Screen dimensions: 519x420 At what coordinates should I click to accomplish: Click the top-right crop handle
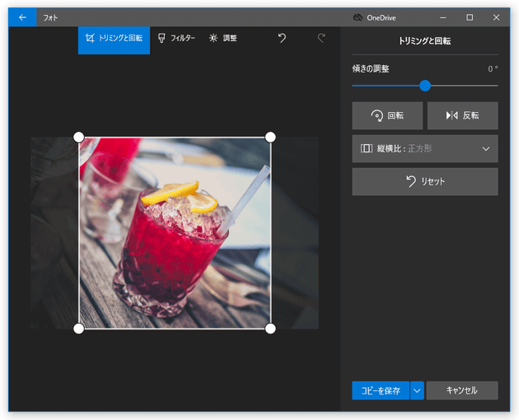click(270, 137)
